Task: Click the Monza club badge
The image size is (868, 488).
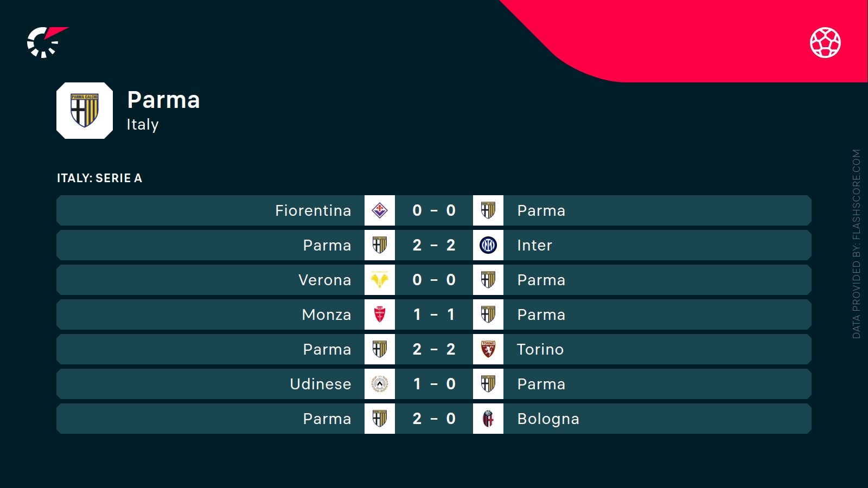Action: tap(380, 314)
